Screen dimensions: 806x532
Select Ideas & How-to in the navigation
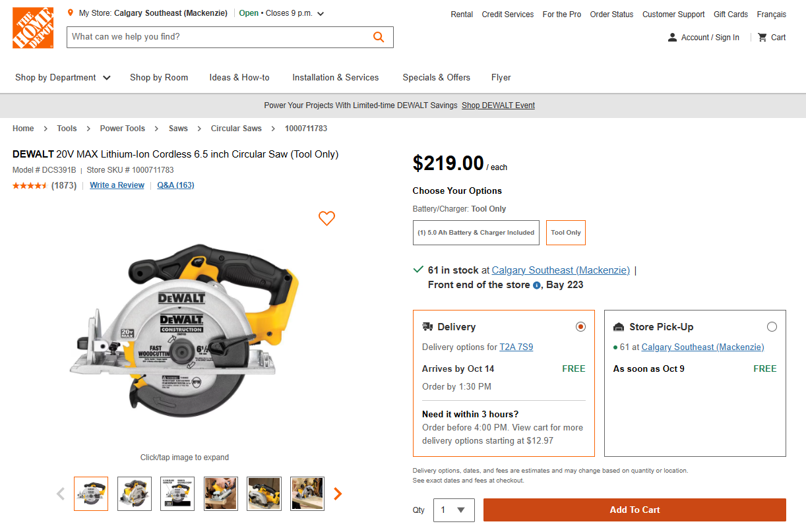tap(239, 77)
